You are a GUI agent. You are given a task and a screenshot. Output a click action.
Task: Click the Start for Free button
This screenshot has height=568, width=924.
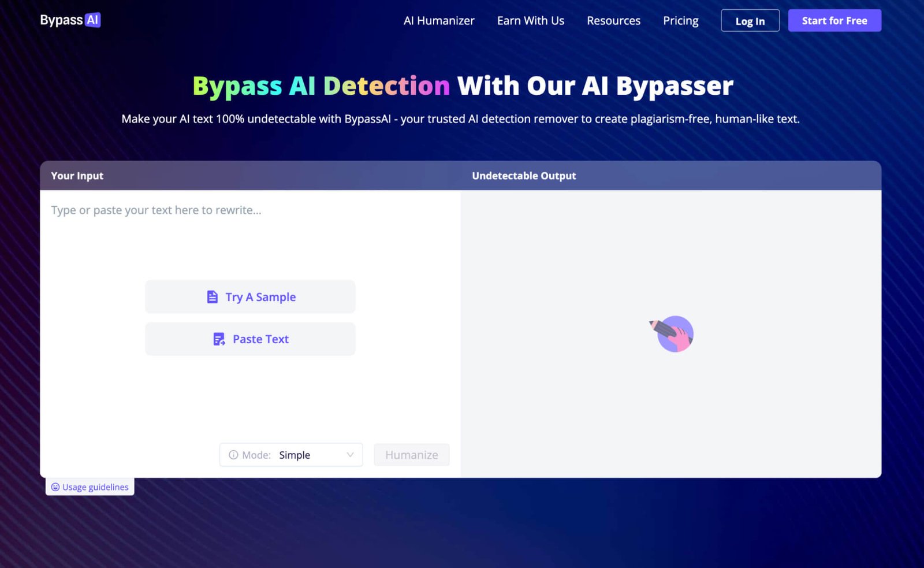click(834, 20)
